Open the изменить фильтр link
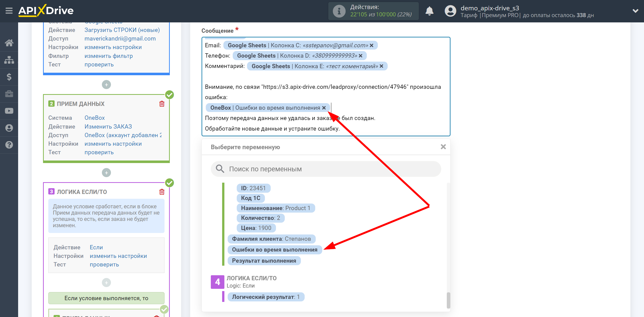Viewport: 644px width, 317px height. (x=108, y=56)
